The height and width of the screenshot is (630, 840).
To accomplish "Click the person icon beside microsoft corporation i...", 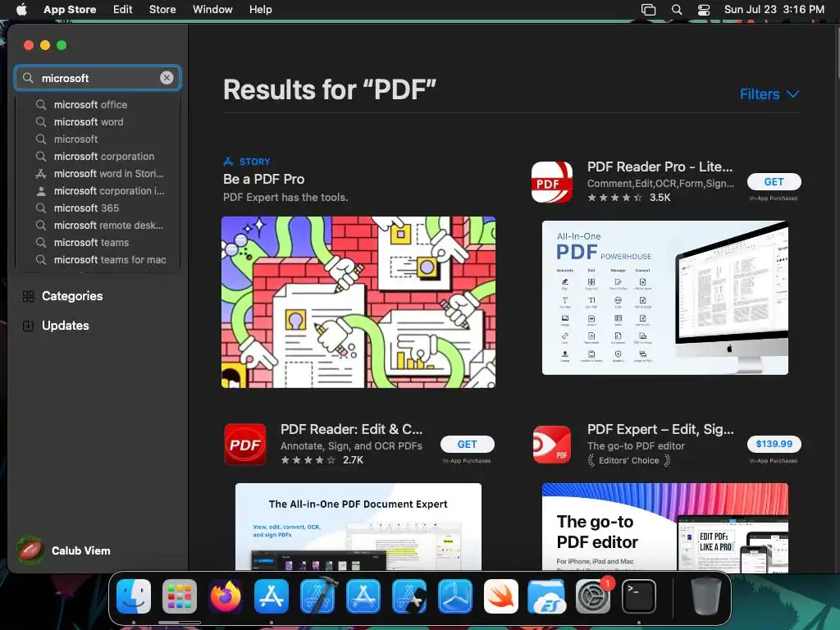I will 41,190.
